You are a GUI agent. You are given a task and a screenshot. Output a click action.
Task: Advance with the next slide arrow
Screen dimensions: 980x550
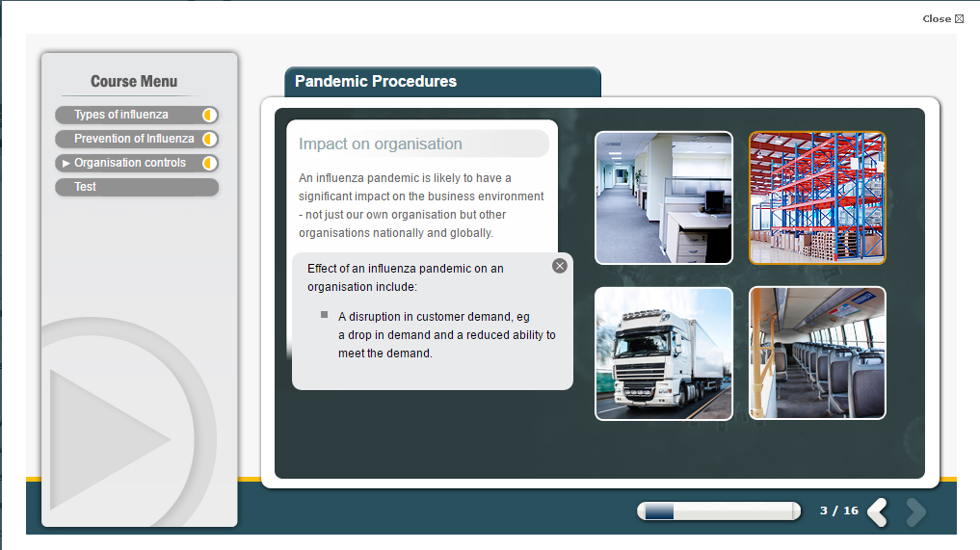click(x=915, y=511)
